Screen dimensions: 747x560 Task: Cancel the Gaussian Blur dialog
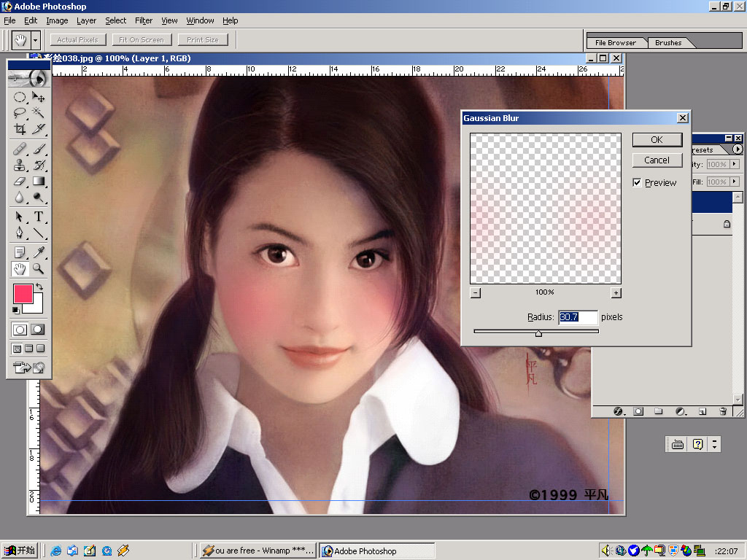coord(657,160)
